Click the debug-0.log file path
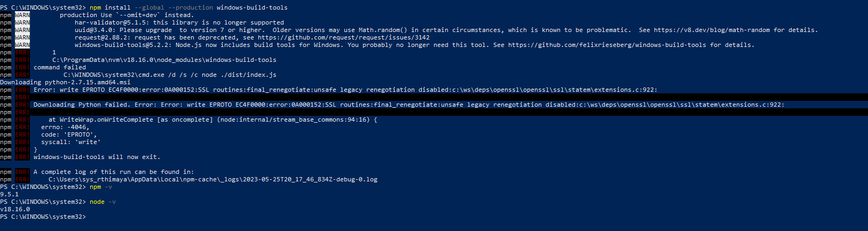 pyautogui.click(x=213, y=179)
